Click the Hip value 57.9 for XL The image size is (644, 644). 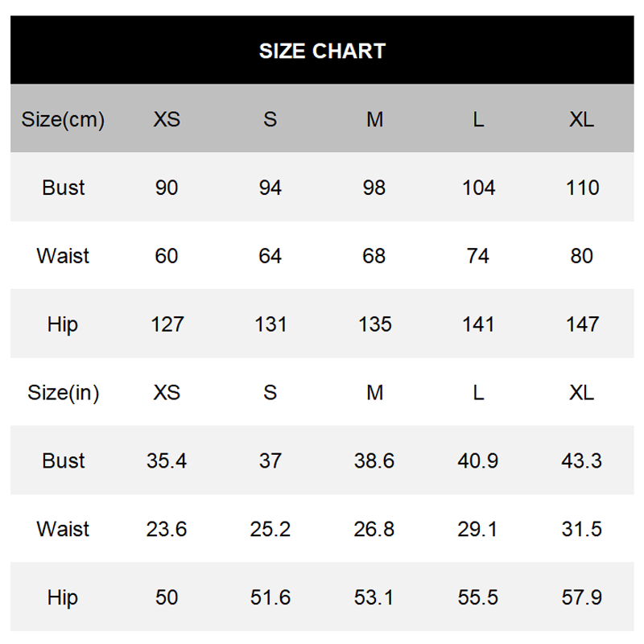581,597
